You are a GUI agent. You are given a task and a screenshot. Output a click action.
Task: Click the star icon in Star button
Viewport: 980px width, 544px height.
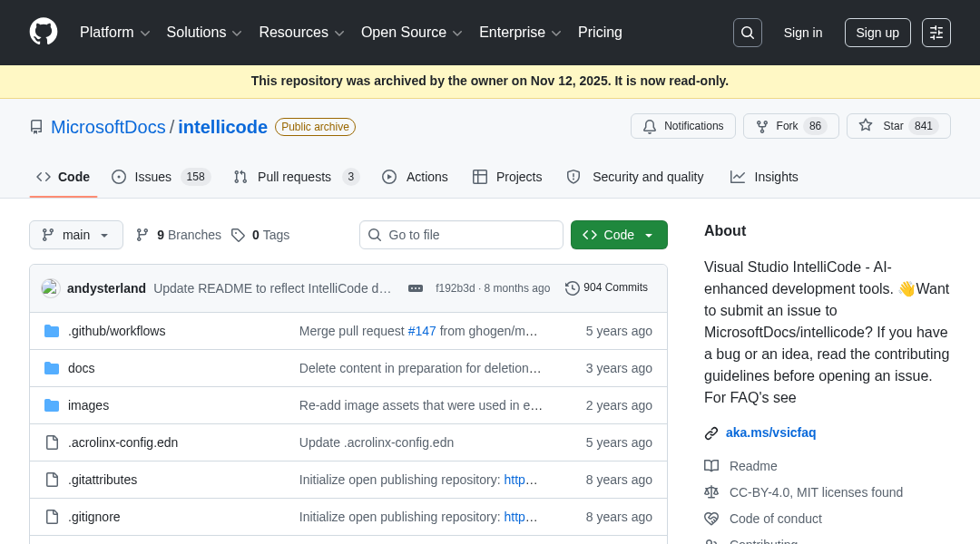pos(866,125)
